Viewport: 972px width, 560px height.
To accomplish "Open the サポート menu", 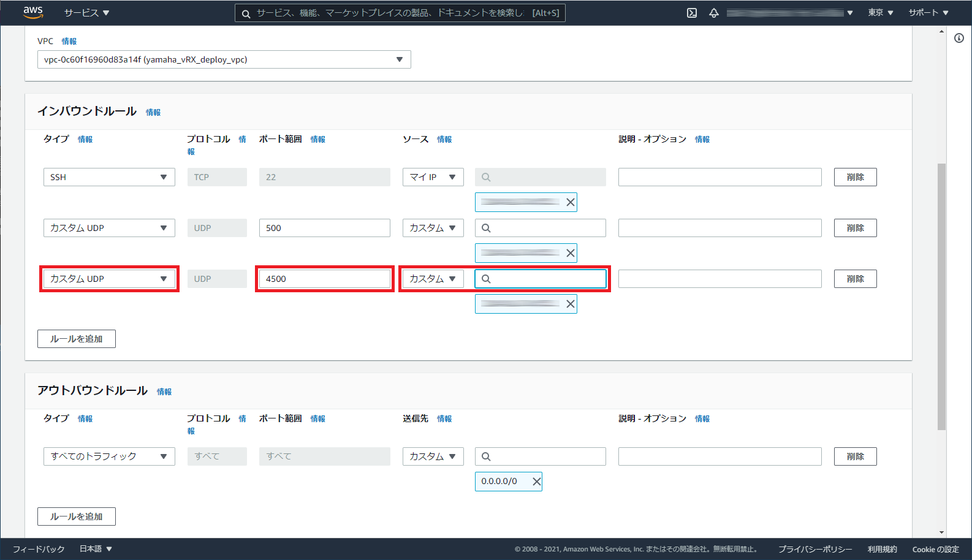I will click(x=928, y=13).
